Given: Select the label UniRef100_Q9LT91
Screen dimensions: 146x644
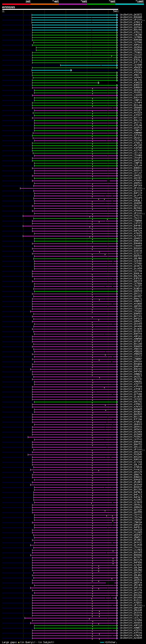Looking at the screenshot, I should pos(131,80).
